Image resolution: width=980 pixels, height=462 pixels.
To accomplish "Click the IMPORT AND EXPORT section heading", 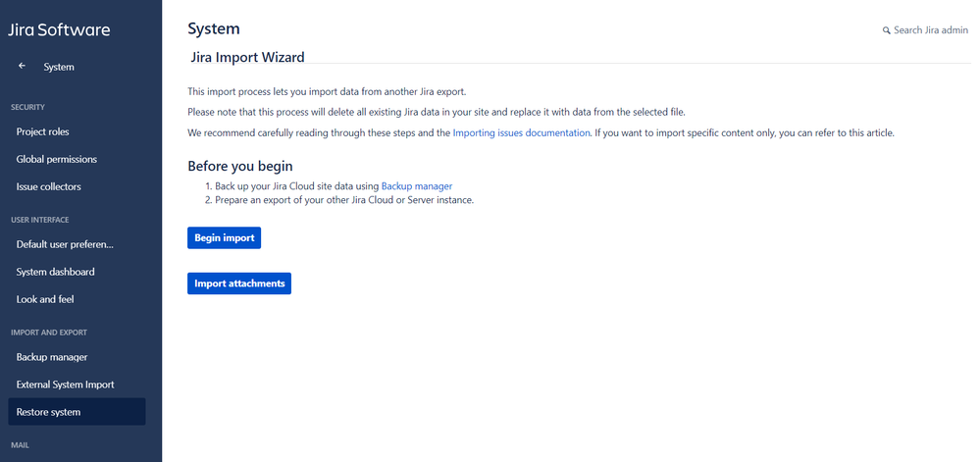I will click(x=49, y=333).
